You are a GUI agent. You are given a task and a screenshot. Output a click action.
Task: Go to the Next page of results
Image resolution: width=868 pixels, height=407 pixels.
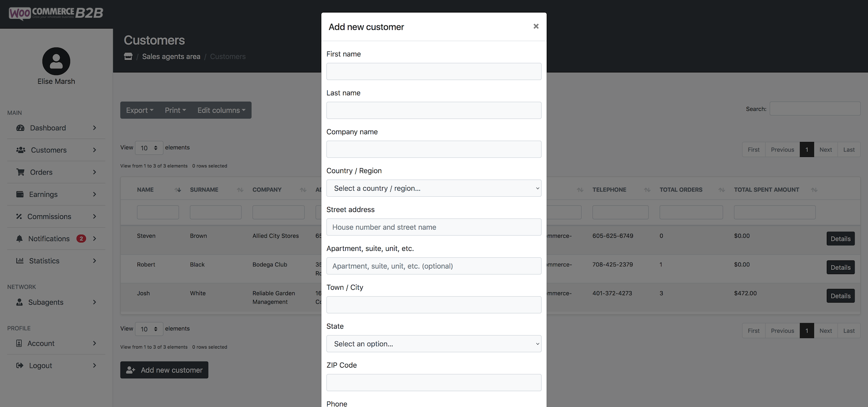point(826,150)
